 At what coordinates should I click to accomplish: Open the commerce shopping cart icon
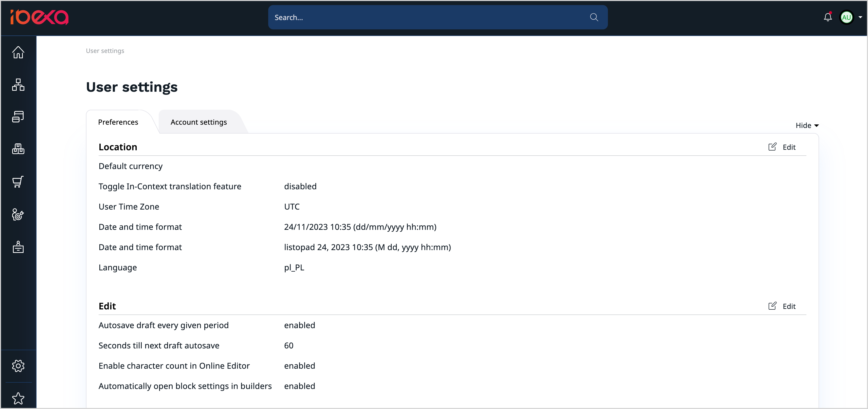tap(18, 182)
